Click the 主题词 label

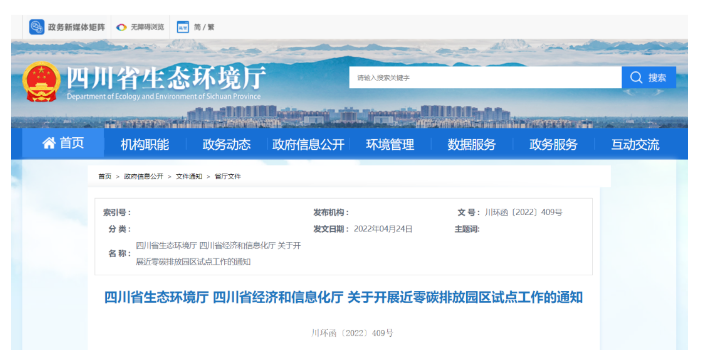(467, 229)
